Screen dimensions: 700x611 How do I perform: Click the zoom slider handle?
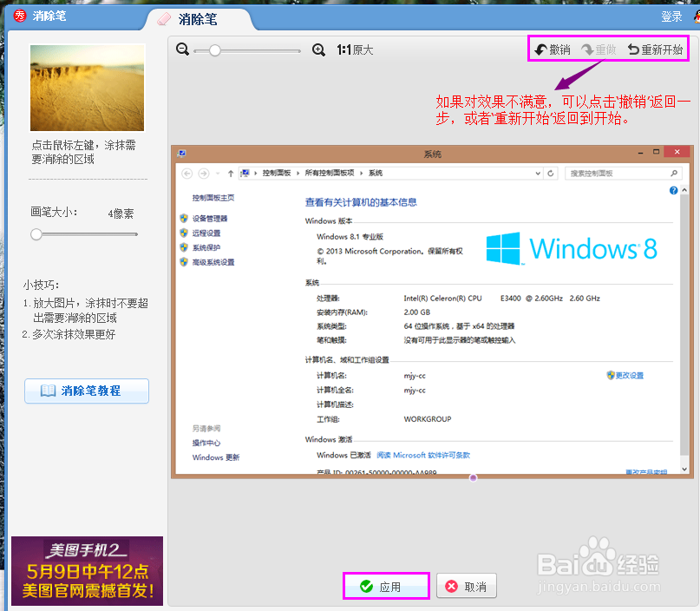tap(215, 50)
